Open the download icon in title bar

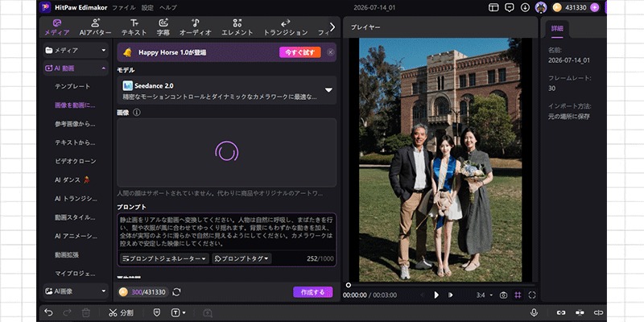pos(525,7)
